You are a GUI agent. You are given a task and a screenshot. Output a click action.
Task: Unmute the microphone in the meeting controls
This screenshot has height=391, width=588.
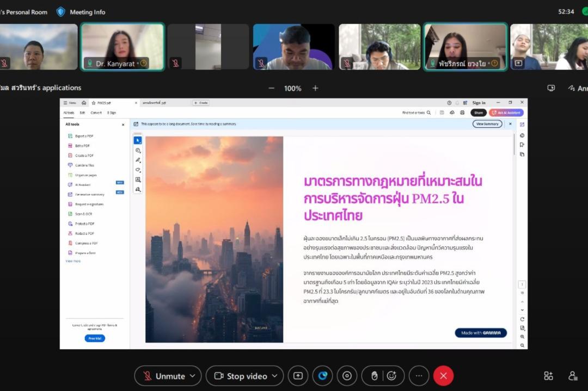tap(164, 376)
